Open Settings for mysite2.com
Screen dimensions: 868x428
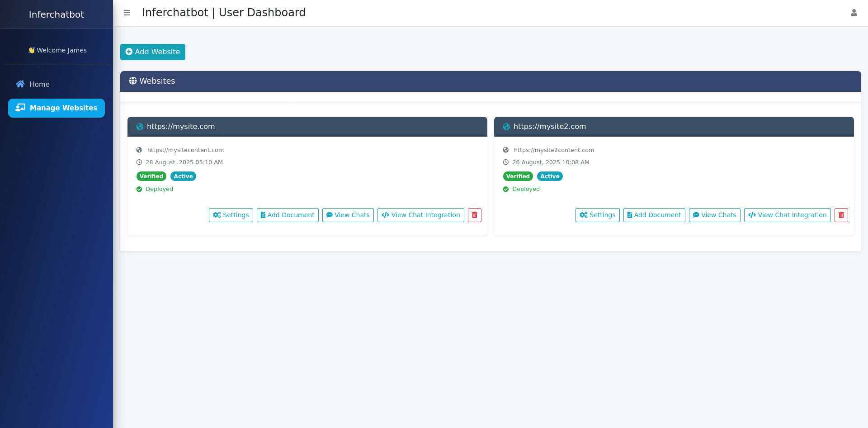[597, 215]
